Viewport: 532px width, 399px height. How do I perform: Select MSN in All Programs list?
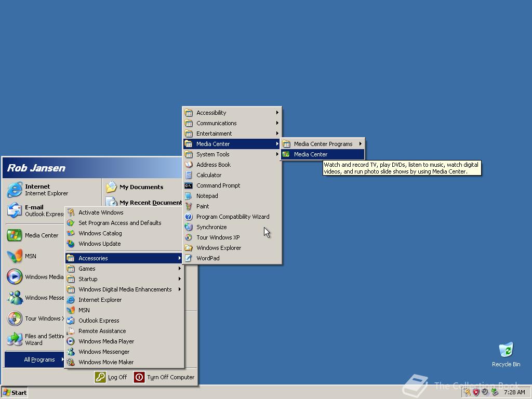[x=125, y=311]
